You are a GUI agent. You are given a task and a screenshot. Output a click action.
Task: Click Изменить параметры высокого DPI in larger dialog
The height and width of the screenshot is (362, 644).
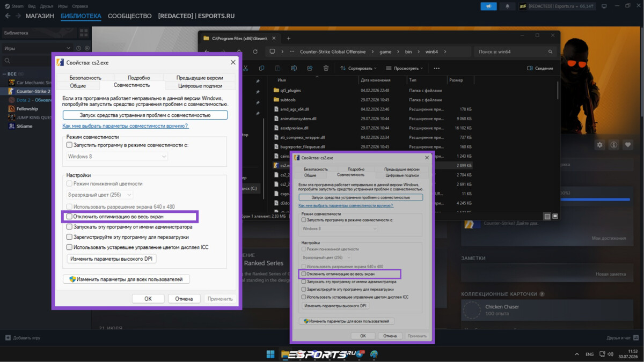click(x=112, y=259)
